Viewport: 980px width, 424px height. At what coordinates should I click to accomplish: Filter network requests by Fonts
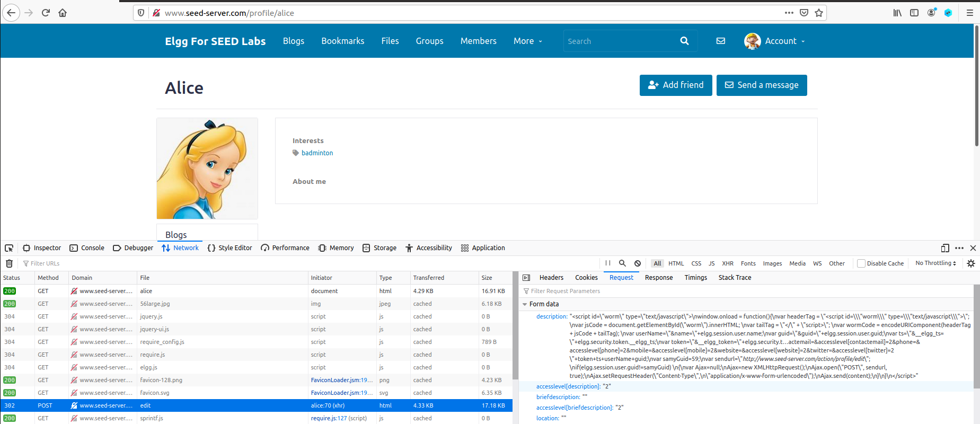(748, 263)
